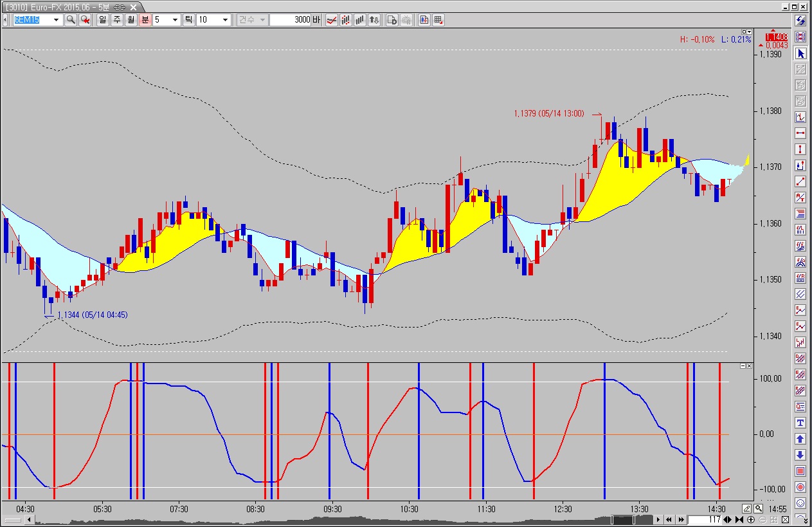Image resolution: width=812 pixels, height=527 pixels.
Task: Expand the tick count dropdown showing 10
Action: click(225, 20)
